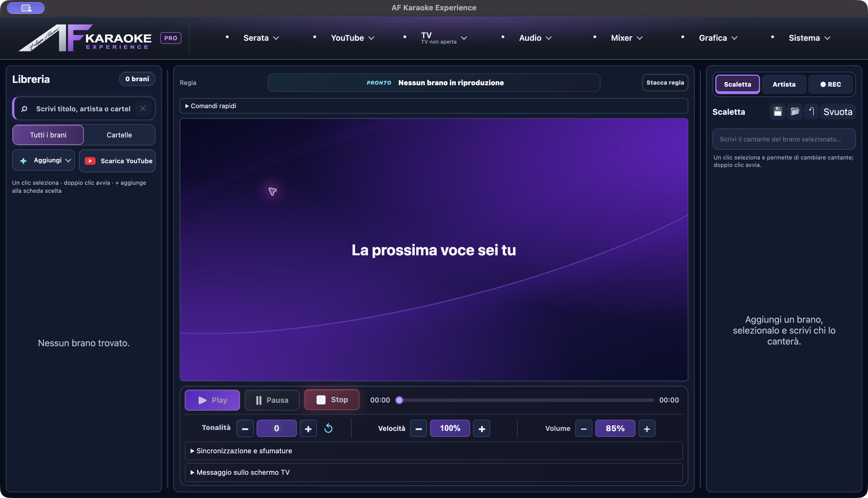Click the Play button
The height and width of the screenshot is (498, 868).
click(212, 400)
